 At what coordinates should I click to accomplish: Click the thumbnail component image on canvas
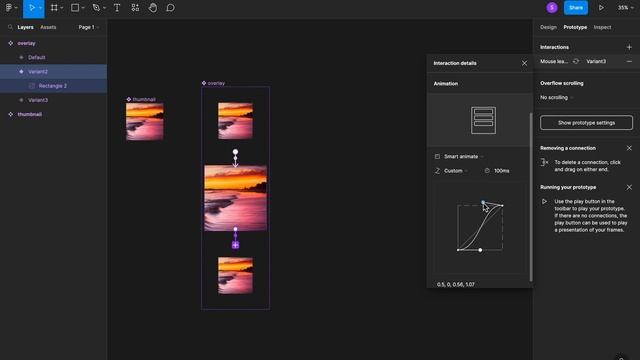[145, 122]
